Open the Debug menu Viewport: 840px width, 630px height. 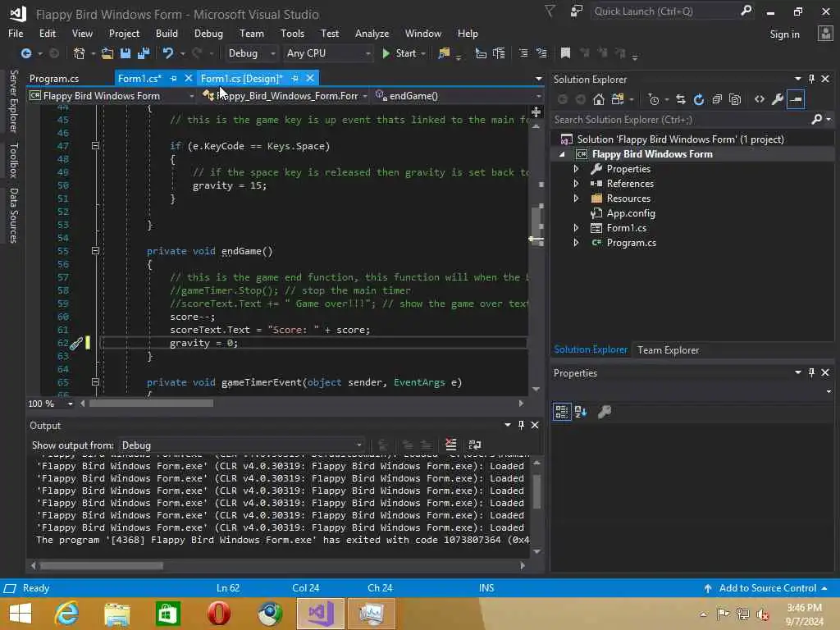[x=208, y=33]
